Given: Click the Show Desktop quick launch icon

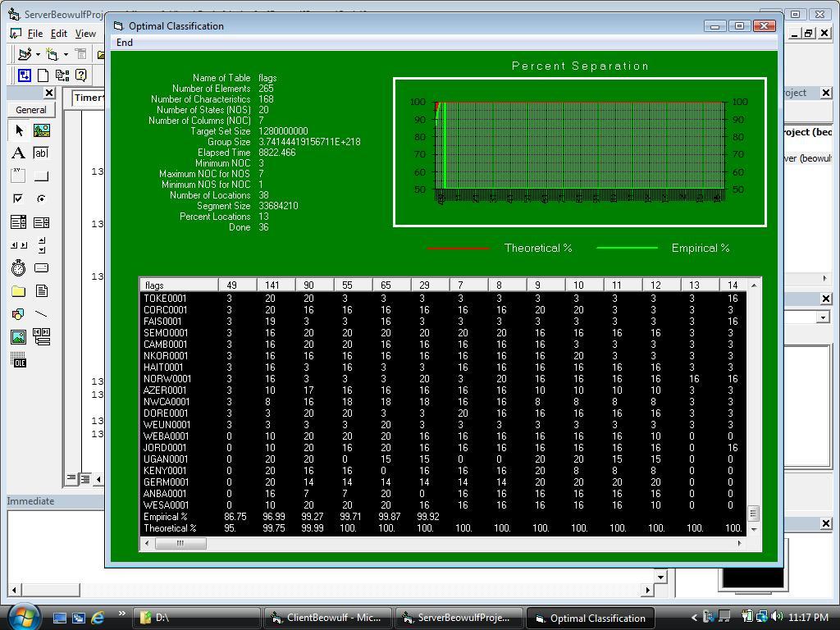Looking at the screenshot, I should tap(59, 618).
